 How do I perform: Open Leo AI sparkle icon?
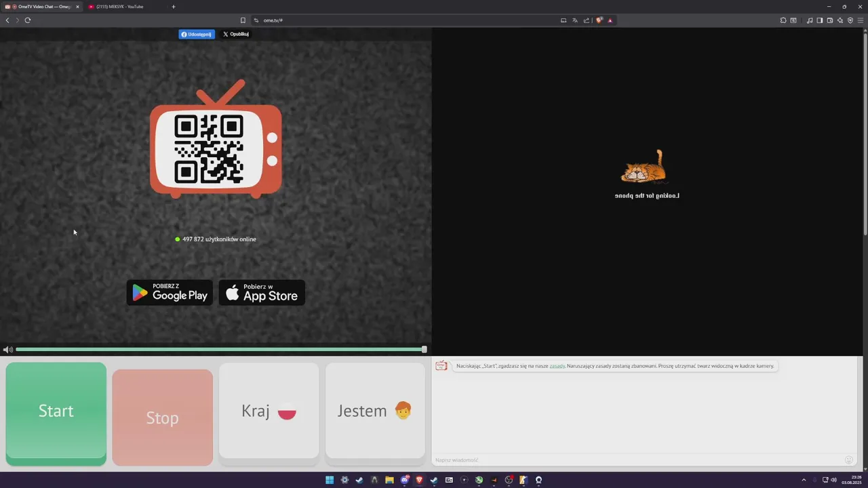pos(840,20)
